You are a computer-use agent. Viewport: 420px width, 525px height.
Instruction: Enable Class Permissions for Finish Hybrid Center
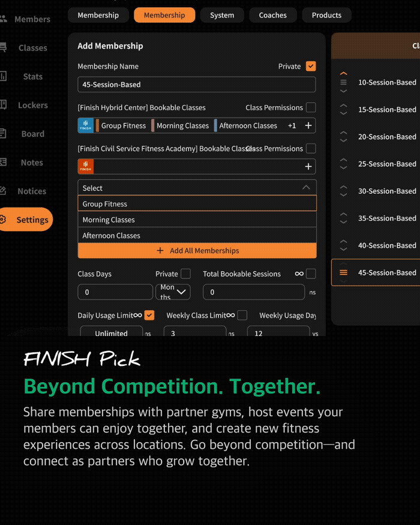[x=311, y=107]
